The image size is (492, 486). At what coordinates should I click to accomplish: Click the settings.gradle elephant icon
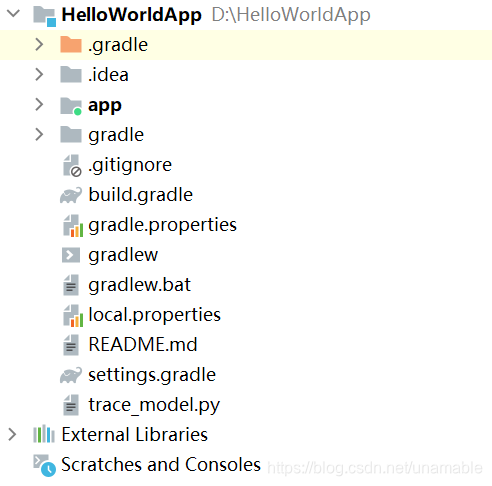pyautogui.click(x=71, y=375)
